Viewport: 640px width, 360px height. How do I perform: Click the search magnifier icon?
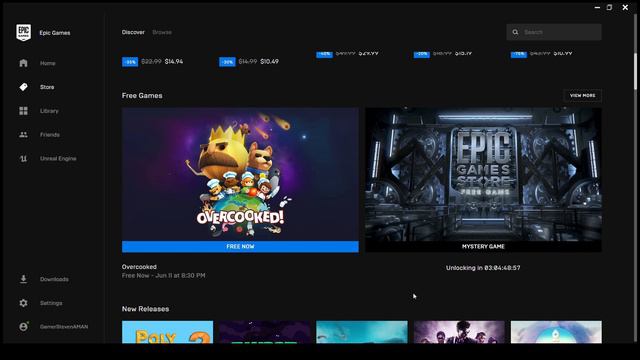516,32
